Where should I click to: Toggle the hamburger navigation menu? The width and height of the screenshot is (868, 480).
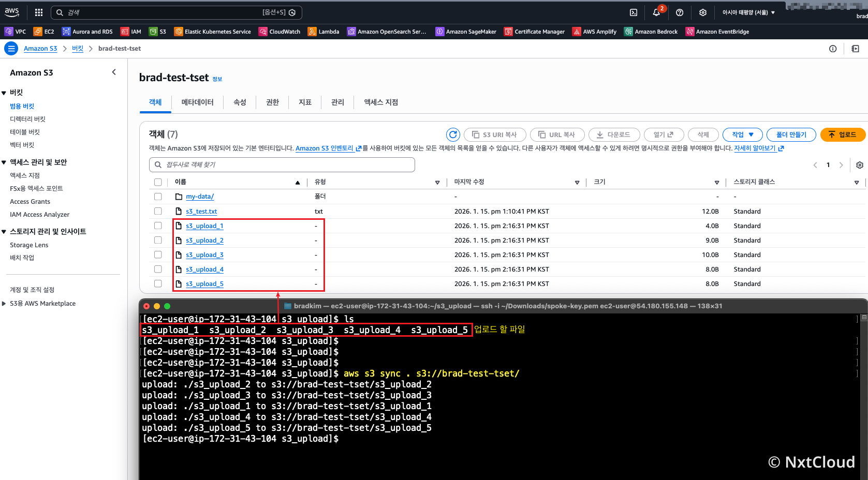[x=11, y=49]
